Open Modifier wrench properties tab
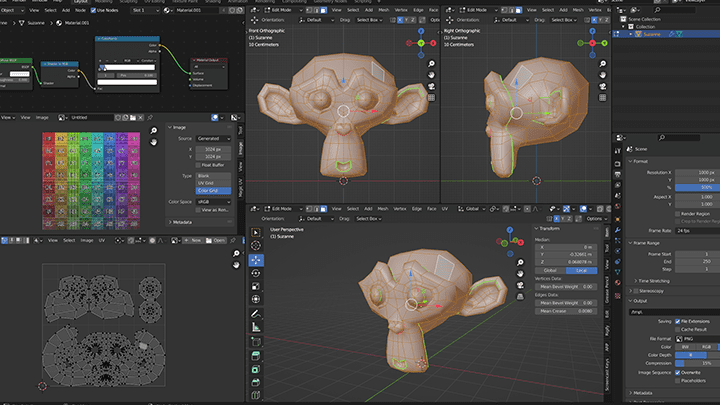 618,230
